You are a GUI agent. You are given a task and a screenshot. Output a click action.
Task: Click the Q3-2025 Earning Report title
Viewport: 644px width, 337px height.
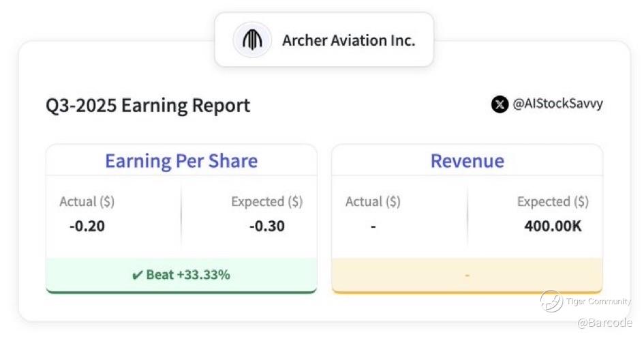pyautogui.click(x=148, y=106)
